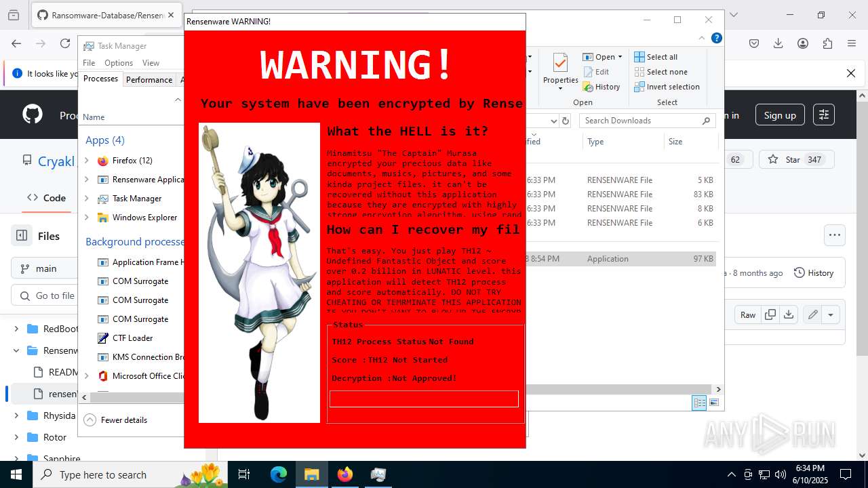868x488 pixels.
Task: Click the GitHub octocat logo
Action: (33, 115)
